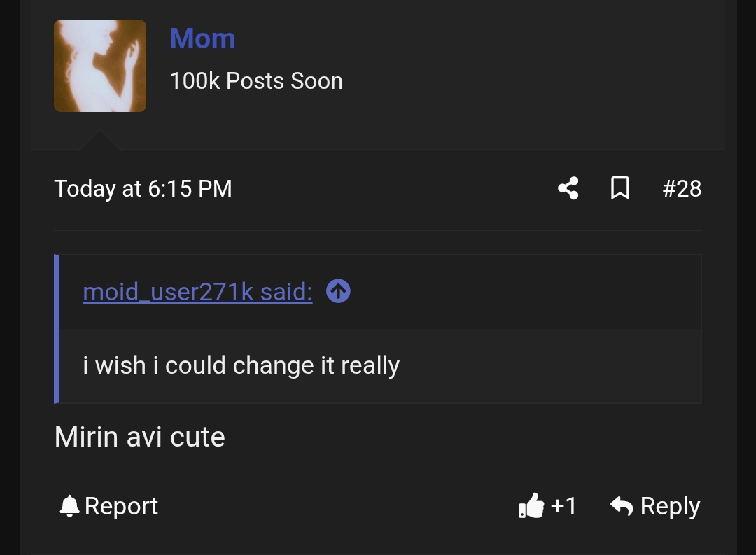Click the 100k Posts Soon user title
This screenshot has width=756, height=555.
click(x=256, y=80)
